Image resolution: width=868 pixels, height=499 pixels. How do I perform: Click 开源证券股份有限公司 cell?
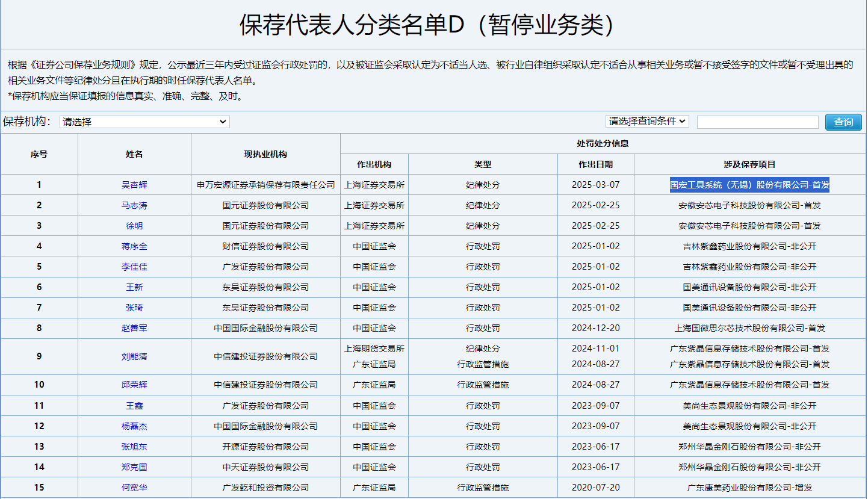(265, 447)
